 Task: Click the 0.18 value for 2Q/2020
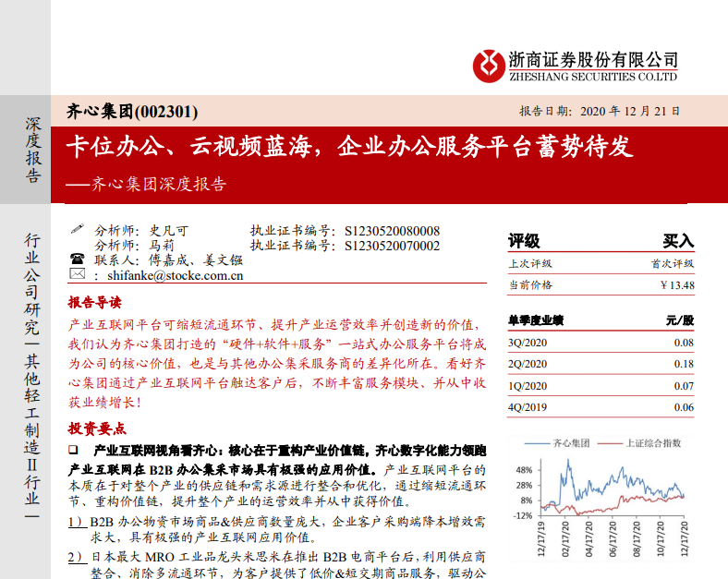684,364
